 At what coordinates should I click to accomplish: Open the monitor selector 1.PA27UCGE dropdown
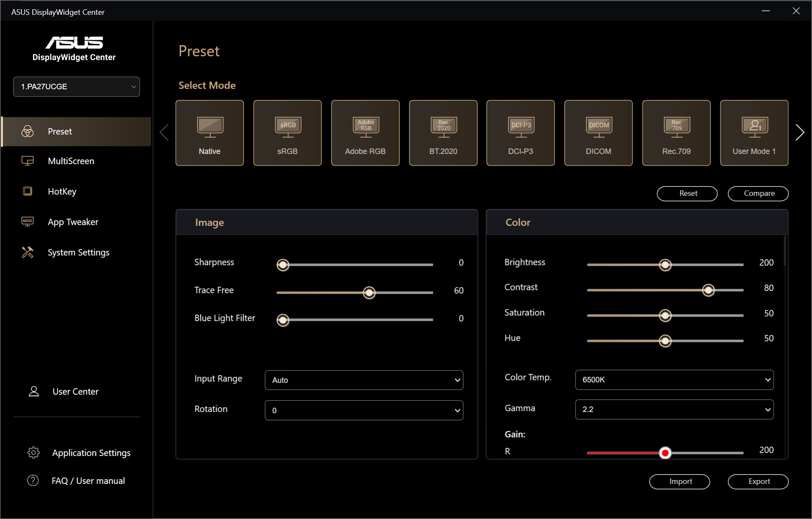click(77, 87)
